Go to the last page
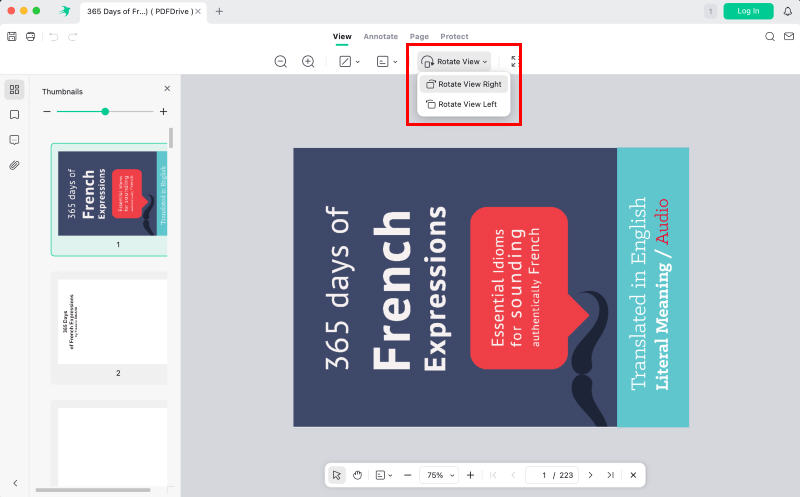The height and width of the screenshot is (497, 800). (x=611, y=475)
